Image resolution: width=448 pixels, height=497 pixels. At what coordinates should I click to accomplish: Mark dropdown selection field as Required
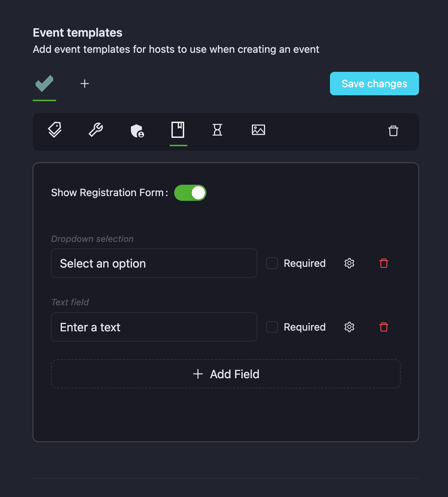point(272,263)
